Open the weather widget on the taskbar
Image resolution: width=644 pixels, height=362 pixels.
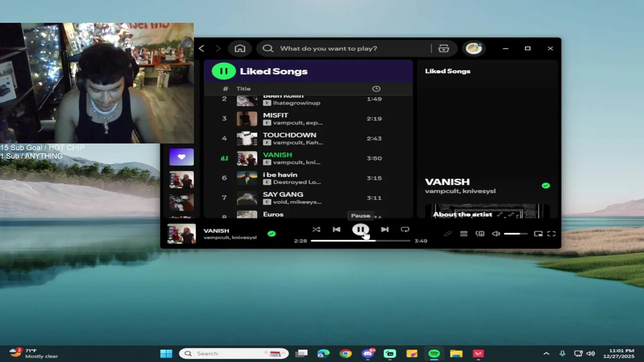34,353
